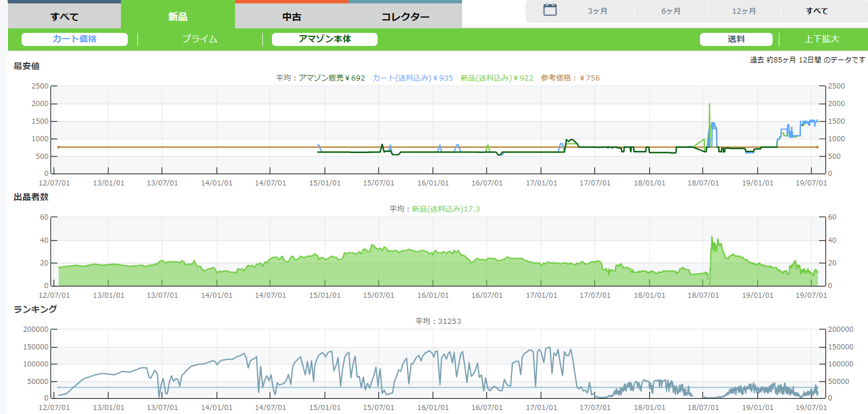Switch to the すべて condition tab
This screenshot has width=868, height=414.
[x=64, y=16]
